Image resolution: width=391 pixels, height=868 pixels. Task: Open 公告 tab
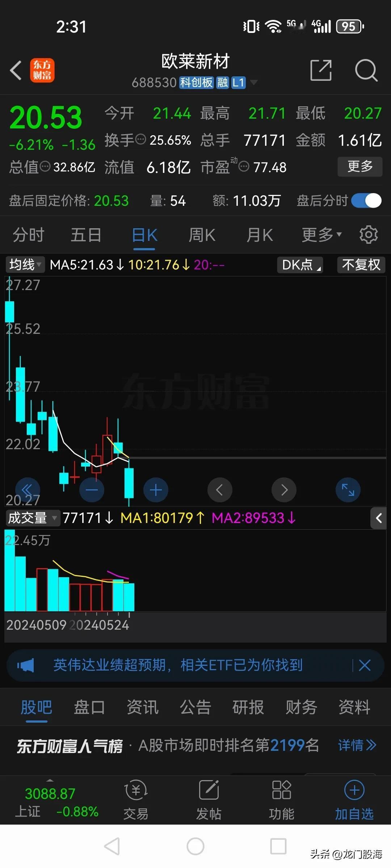click(x=195, y=707)
